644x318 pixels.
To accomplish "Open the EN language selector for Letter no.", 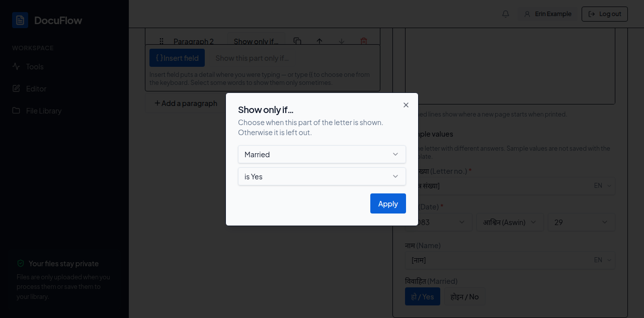I will tap(603, 185).
